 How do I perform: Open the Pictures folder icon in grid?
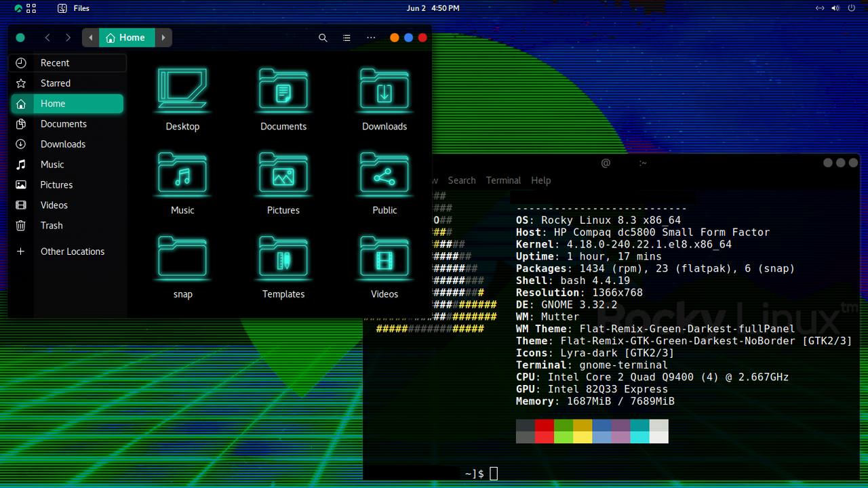coord(283,174)
